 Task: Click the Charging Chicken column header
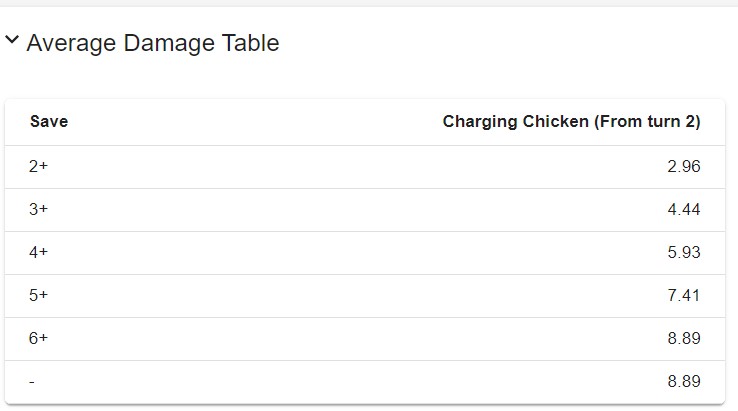pos(571,122)
